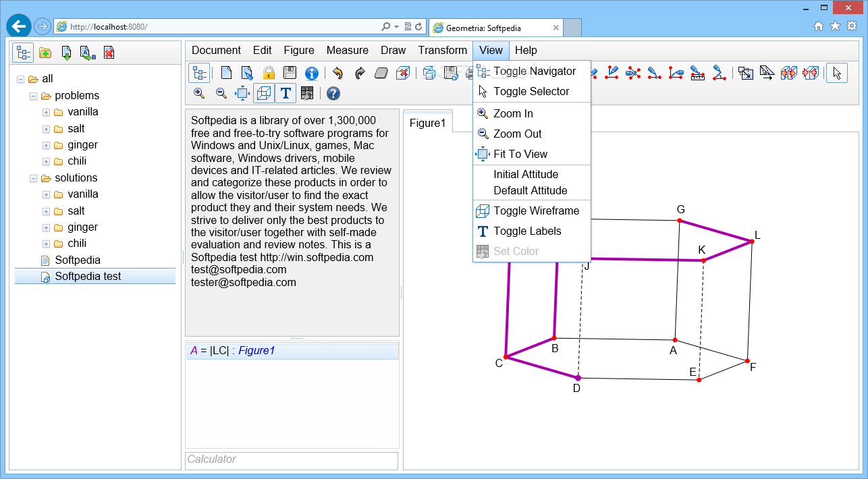Click the rename A-to-B document icon
Viewport: 868px width, 479px height.
(x=88, y=53)
